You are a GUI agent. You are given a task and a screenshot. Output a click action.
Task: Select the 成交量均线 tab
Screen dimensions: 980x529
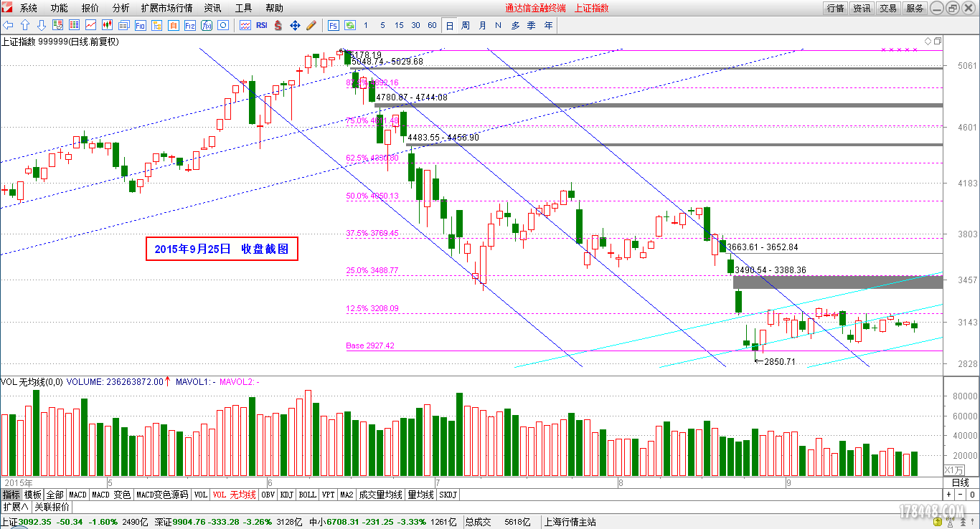point(380,495)
